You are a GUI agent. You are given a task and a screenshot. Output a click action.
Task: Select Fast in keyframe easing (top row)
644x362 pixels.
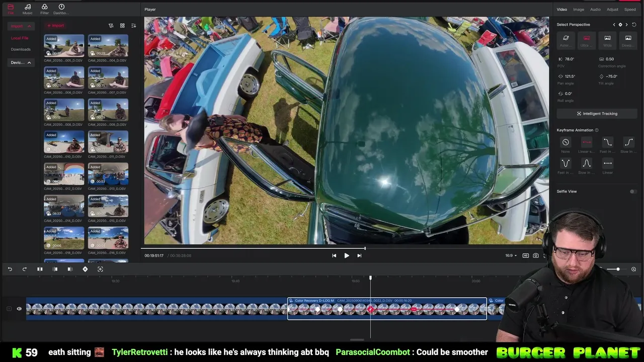[x=607, y=143]
